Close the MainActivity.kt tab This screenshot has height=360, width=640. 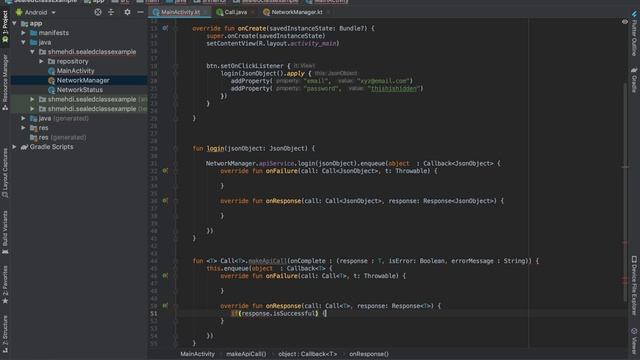click(206, 12)
